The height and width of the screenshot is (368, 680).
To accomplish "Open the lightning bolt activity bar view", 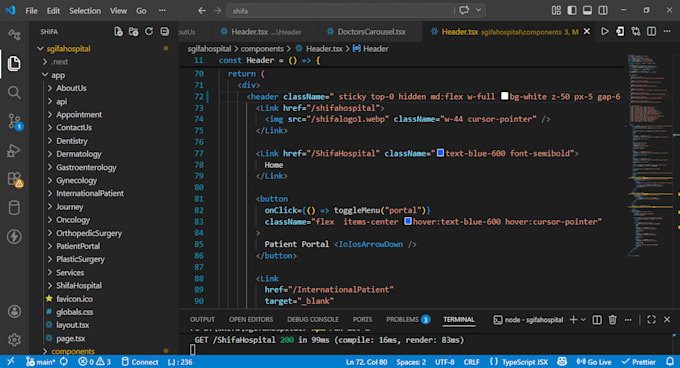I will (14, 237).
